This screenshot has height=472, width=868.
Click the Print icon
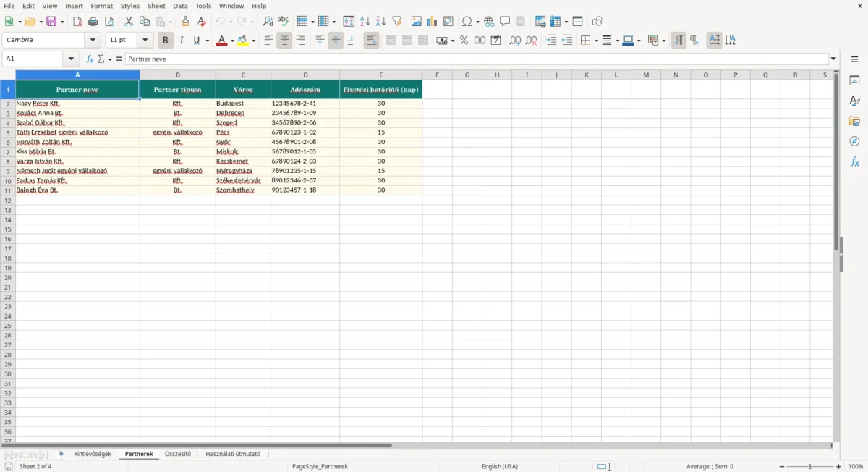(93, 22)
